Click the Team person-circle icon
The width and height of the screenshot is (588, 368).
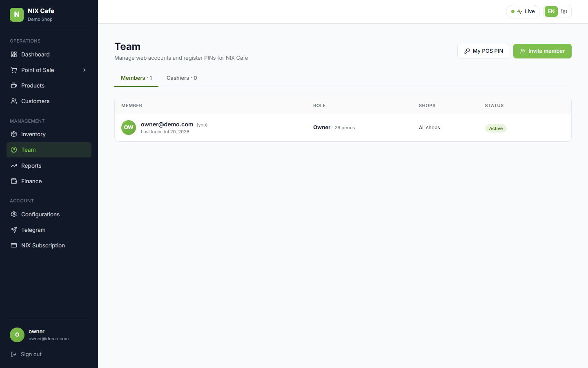click(x=14, y=150)
